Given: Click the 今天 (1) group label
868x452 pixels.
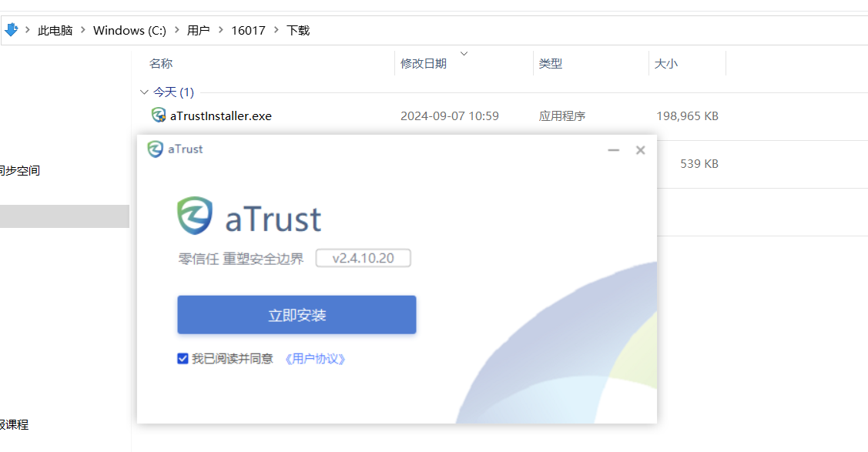Looking at the screenshot, I should 173,92.
